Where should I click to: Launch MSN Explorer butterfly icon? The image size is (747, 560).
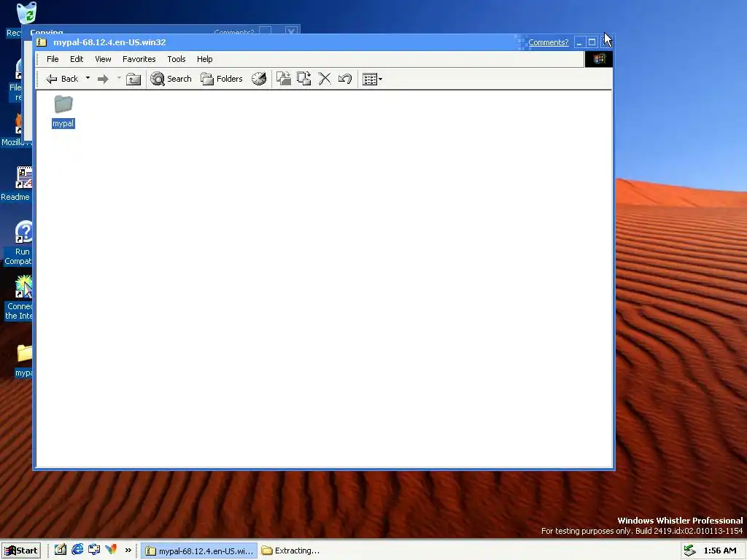coord(111,550)
